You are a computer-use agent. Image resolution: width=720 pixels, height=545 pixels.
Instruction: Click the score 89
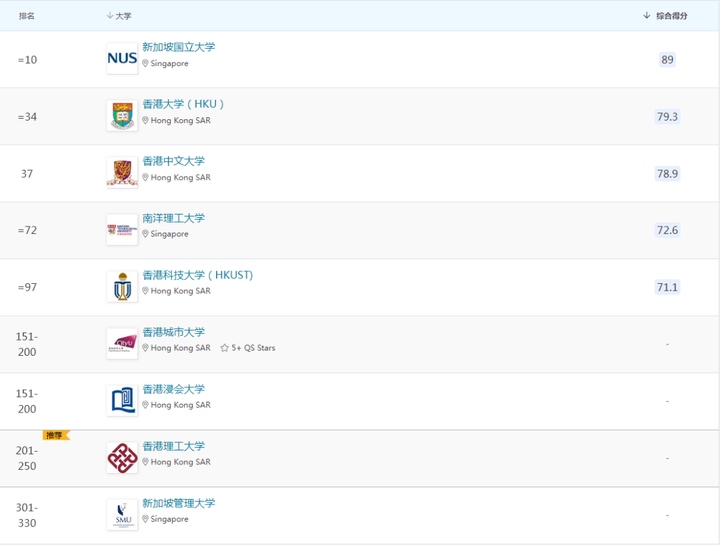667,60
